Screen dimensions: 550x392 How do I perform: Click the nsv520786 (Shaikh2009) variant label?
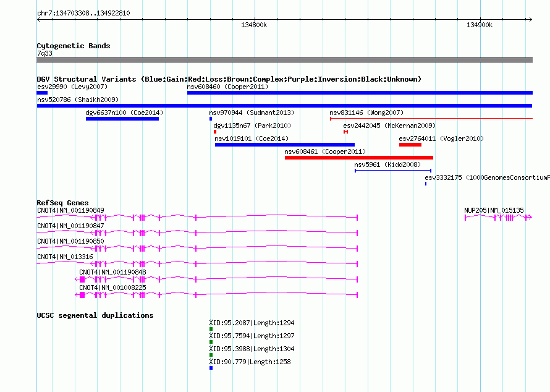click(78, 100)
